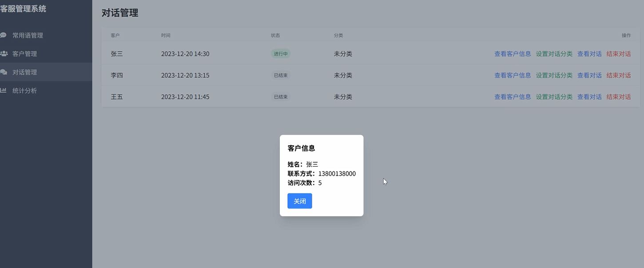644x268 pixels.
Task: Click the 操作 column header
Action: [625, 35]
